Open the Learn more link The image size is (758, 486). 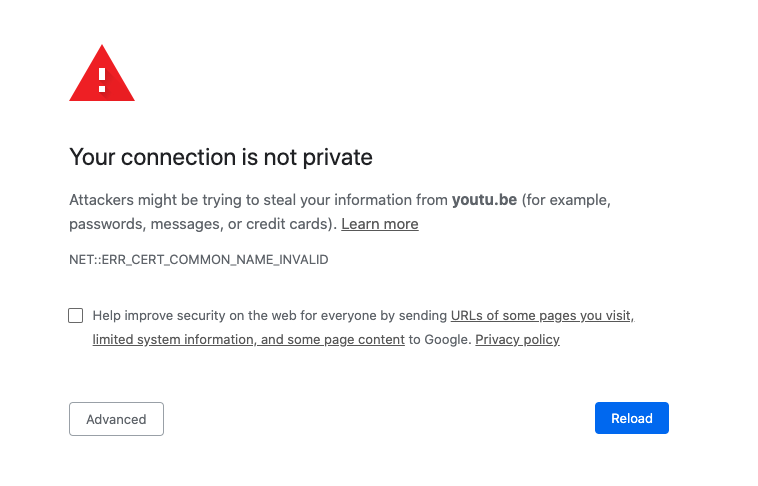(x=379, y=224)
